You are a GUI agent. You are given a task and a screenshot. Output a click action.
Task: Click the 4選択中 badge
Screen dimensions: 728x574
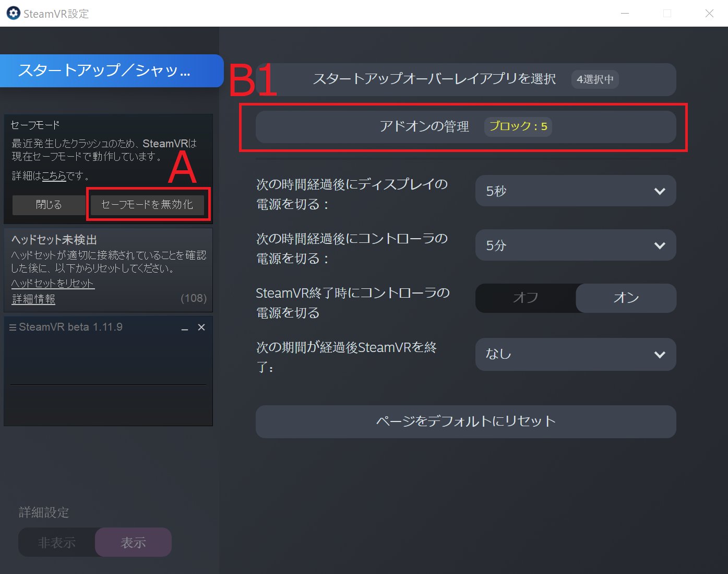pos(595,79)
